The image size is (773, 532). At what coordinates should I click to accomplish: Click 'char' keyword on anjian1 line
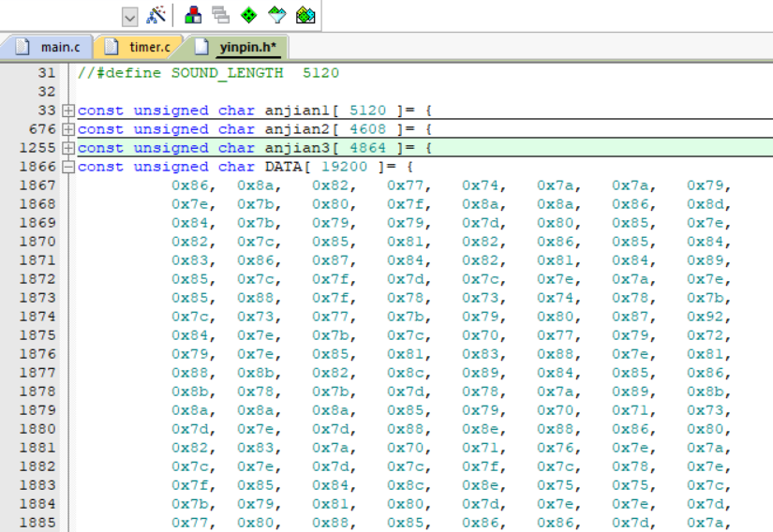pyautogui.click(x=237, y=111)
